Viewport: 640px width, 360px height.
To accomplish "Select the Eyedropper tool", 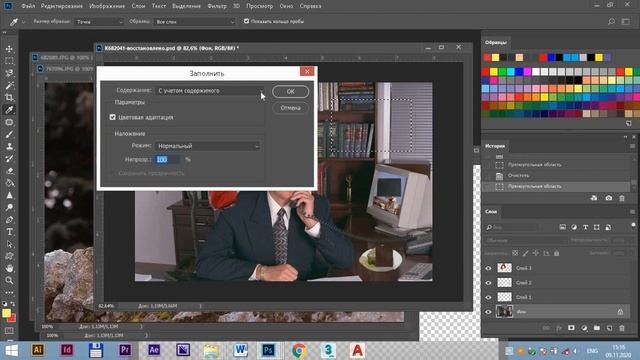I will 9,110.
